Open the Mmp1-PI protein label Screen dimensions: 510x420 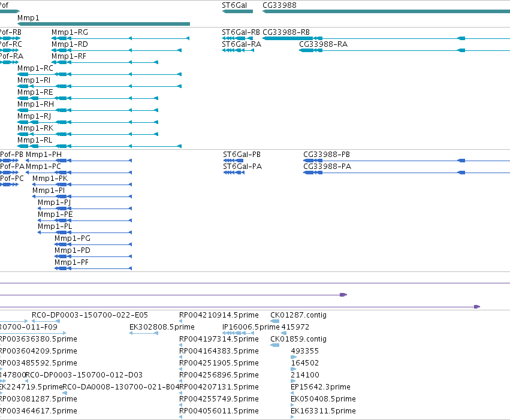coord(49,191)
